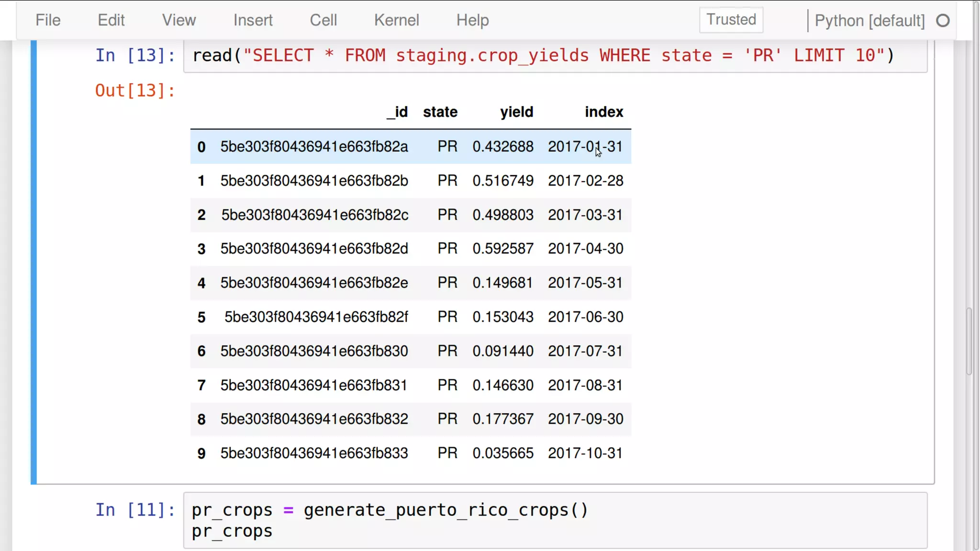The width and height of the screenshot is (980, 551).
Task: Click the index column header
Action: tap(603, 112)
